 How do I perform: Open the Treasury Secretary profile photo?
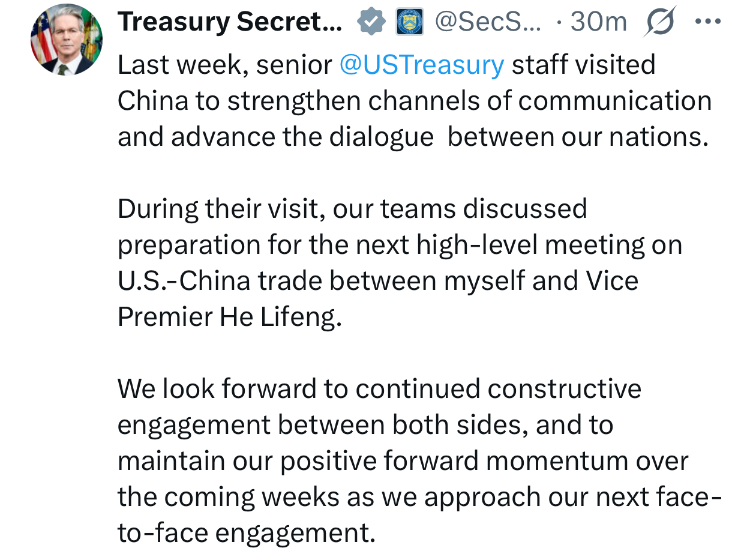[66, 40]
